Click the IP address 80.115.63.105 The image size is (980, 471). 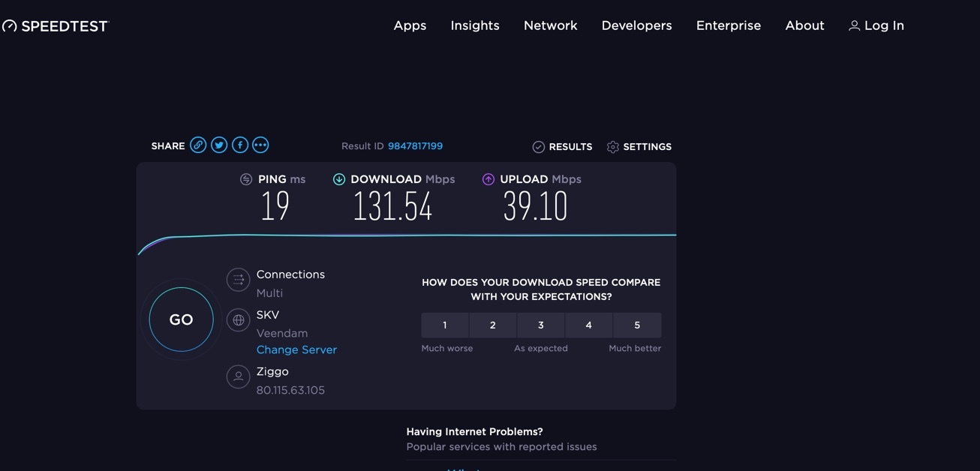(x=290, y=390)
